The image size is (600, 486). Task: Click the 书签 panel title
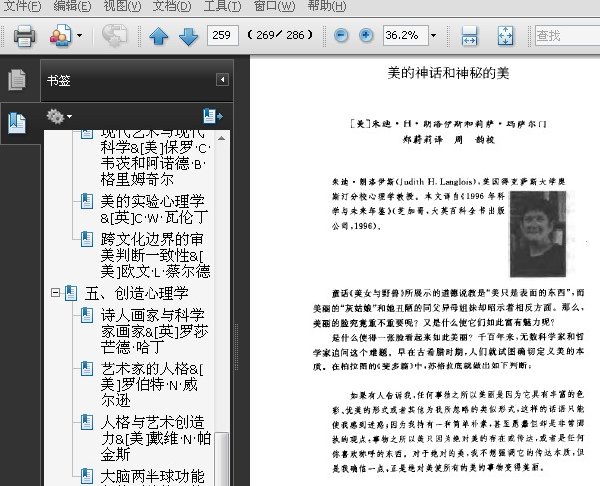pyautogui.click(x=59, y=80)
